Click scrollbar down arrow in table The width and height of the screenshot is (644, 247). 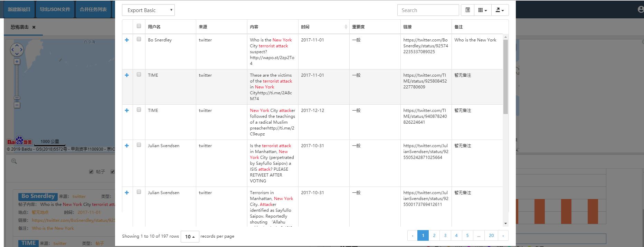click(x=505, y=224)
